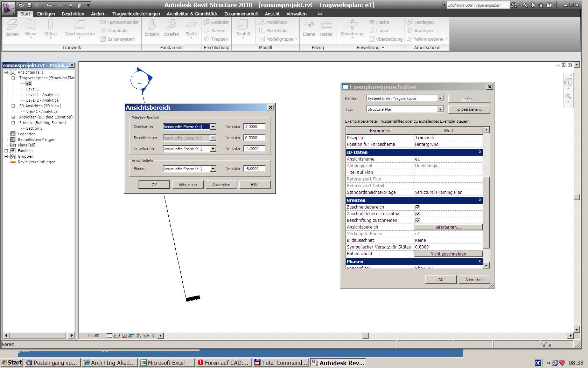588x368 pixels.
Task: Choose the Rampe ramp tool
Action: coord(215,30)
